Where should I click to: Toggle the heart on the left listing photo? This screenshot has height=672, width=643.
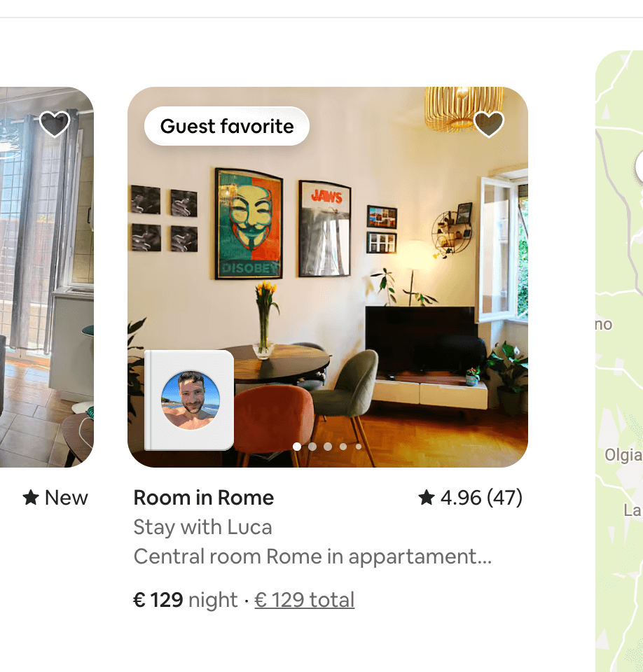click(55, 124)
